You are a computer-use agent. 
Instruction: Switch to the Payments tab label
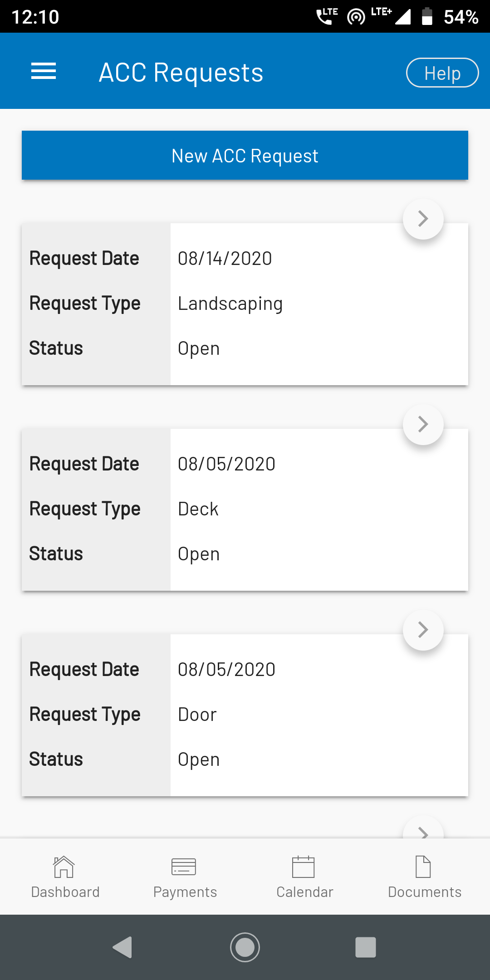(x=185, y=892)
